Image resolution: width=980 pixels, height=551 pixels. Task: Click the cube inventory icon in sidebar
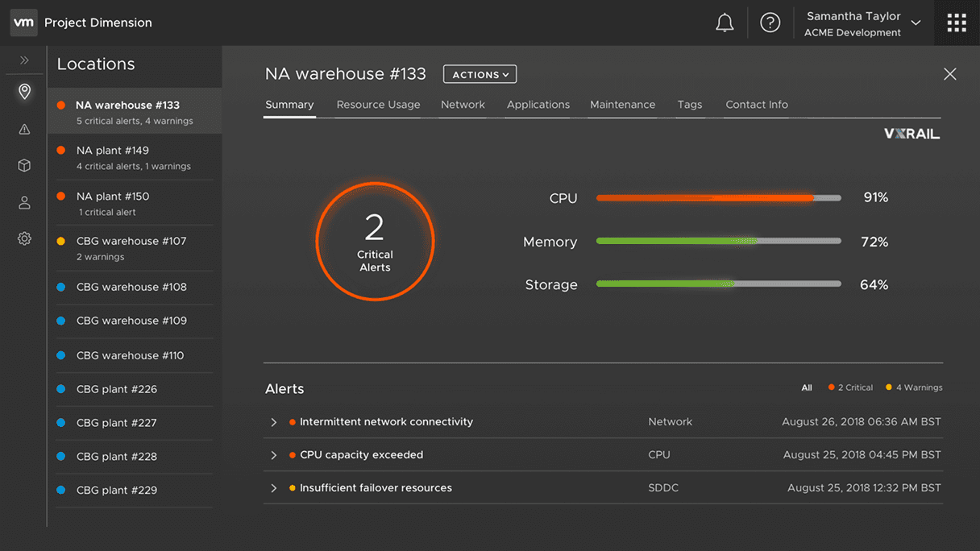(24, 166)
